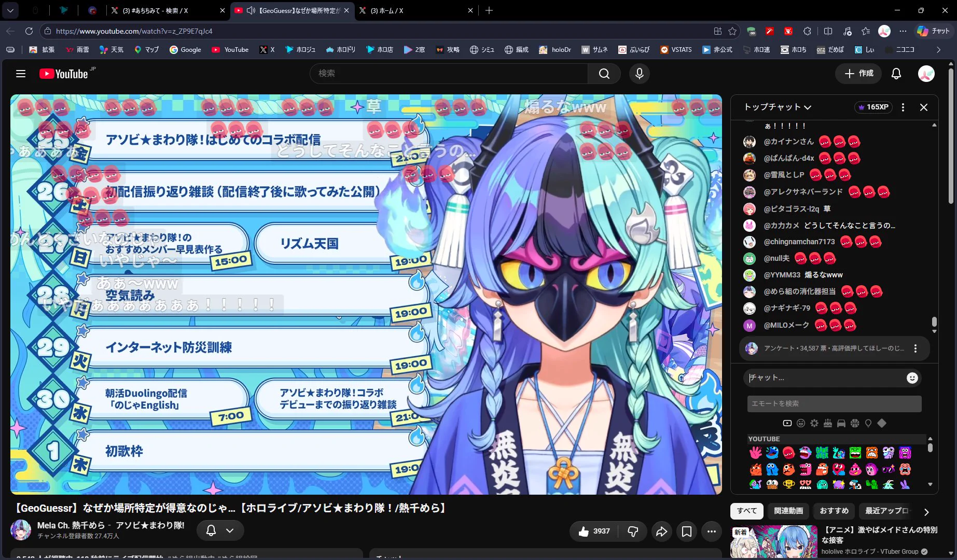This screenshot has height=560, width=957.
Task: Switch to the X hashtag search tab
Action: tap(168, 10)
